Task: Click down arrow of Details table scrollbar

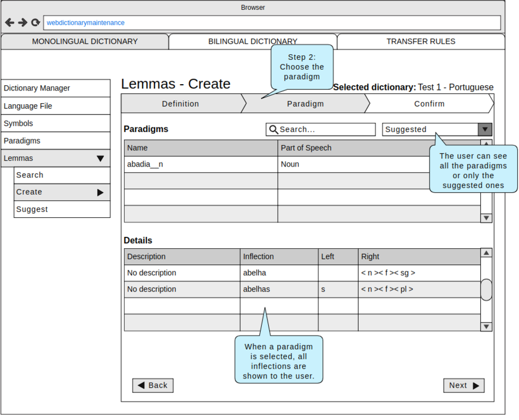Action: [x=486, y=327]
